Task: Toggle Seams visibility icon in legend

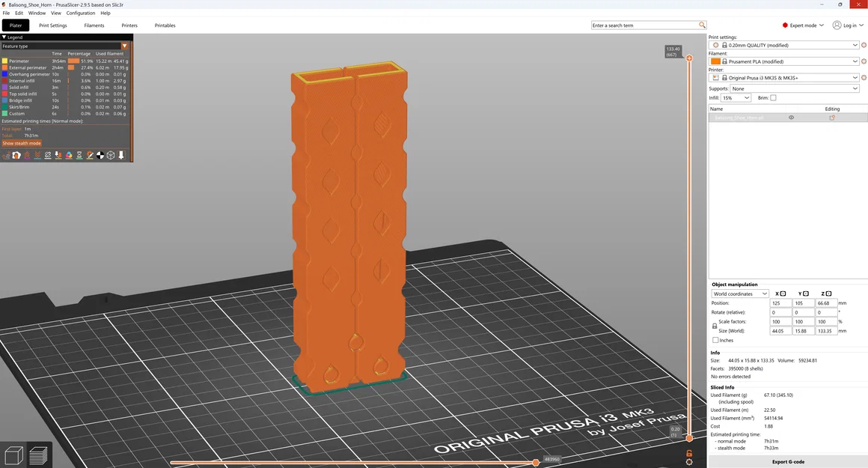Action: click(48, 156)
